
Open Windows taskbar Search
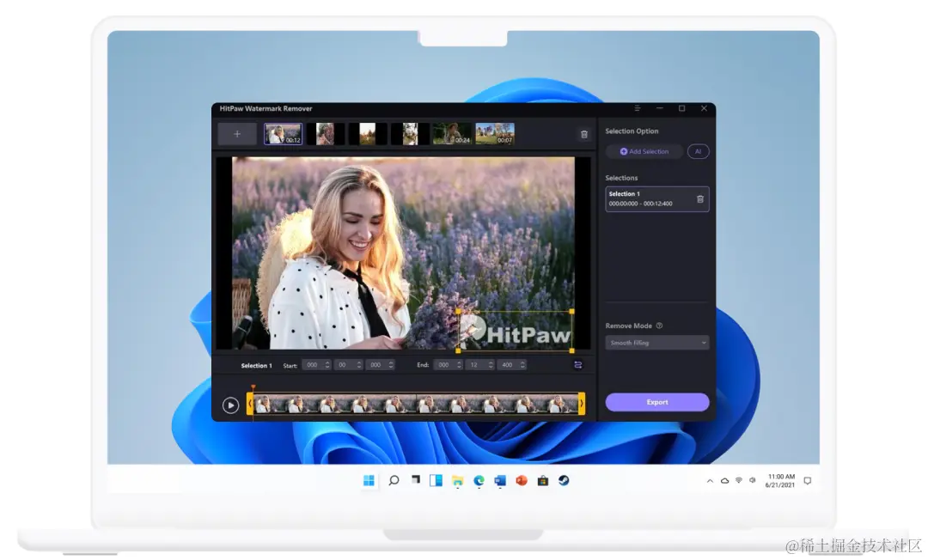click(x=394, y=481)
